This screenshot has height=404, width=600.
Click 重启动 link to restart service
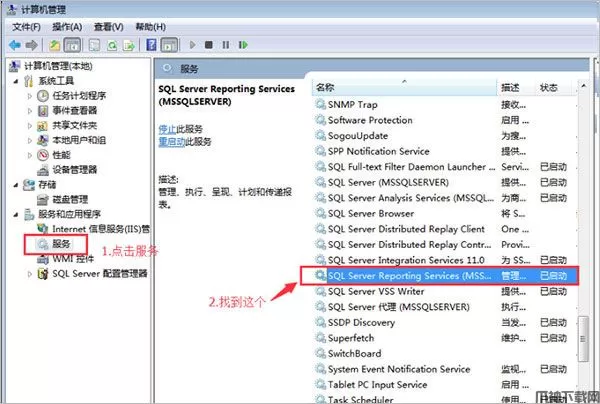[172, 142]
